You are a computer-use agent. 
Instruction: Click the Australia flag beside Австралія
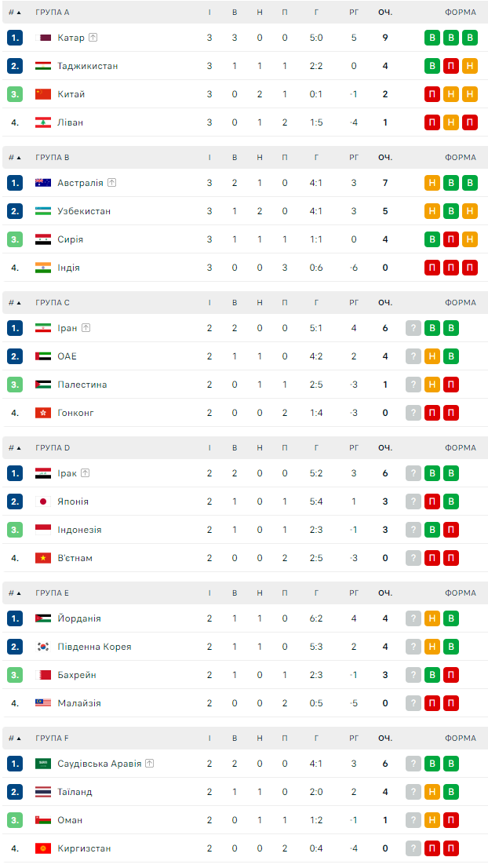coord(43,183)
